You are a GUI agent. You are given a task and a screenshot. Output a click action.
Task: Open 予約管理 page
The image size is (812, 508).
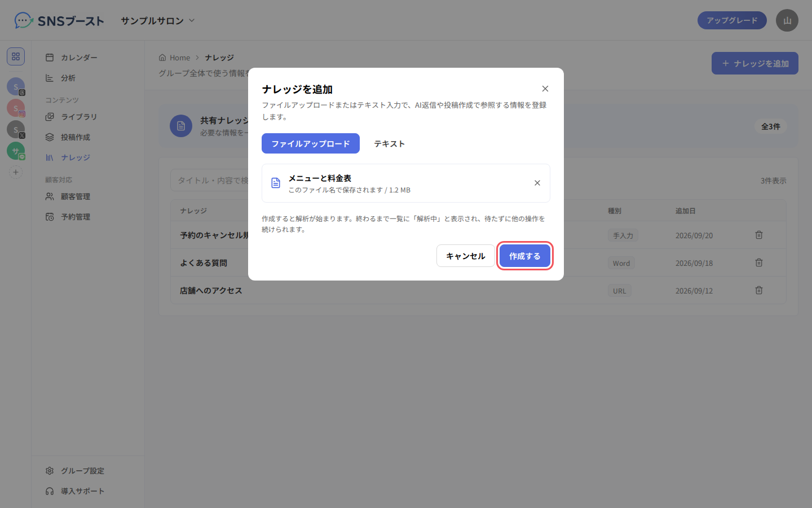tap(88, 217)
